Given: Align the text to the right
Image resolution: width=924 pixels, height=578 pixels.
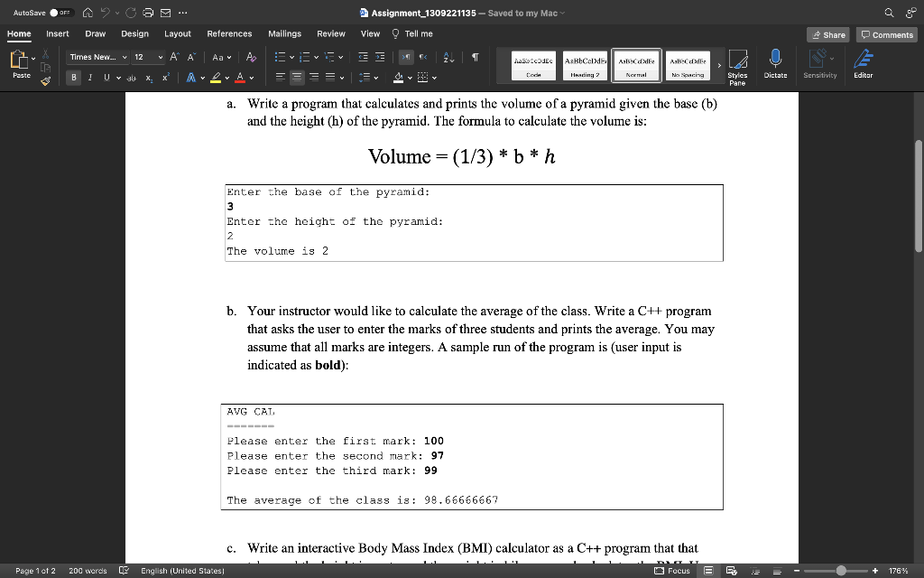Looking at the screenshot, I should pos(314,78).
